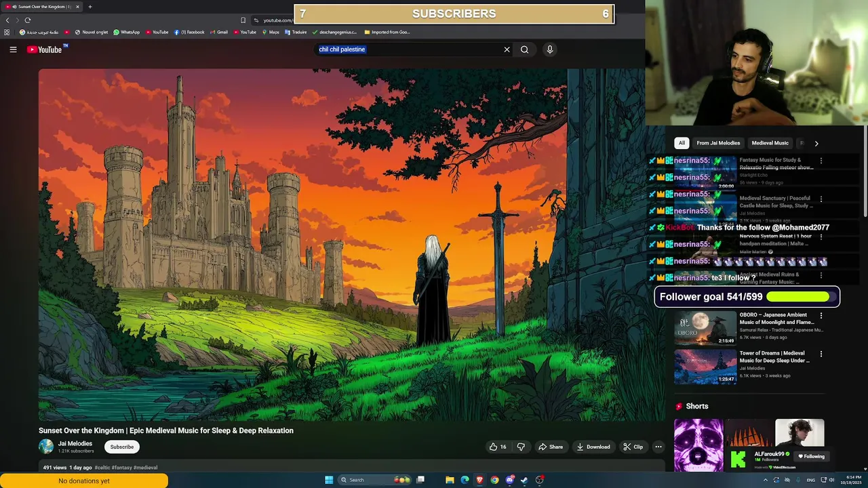868x488 pixels.
Task: Open Task View on the taskbar
Action: tap(420, 480)
